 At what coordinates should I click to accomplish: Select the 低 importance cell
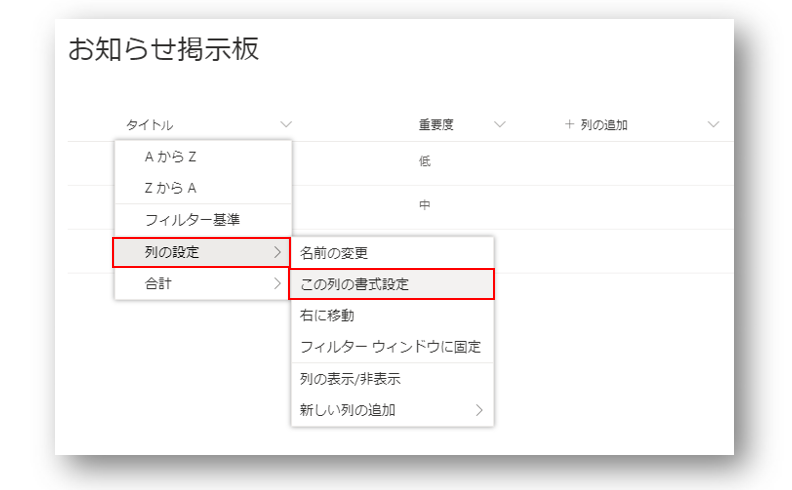pyautogui.click(x=424, y=162)
